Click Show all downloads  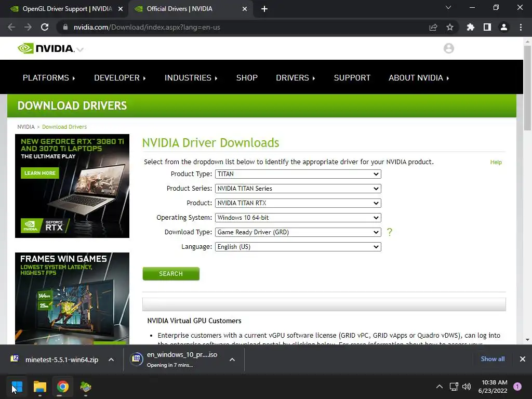click(x=493, y=359)
